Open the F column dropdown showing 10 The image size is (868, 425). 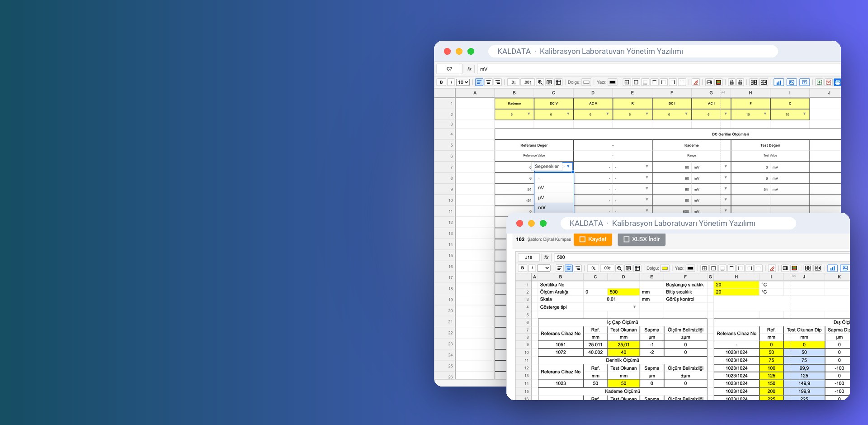(764, 114)
